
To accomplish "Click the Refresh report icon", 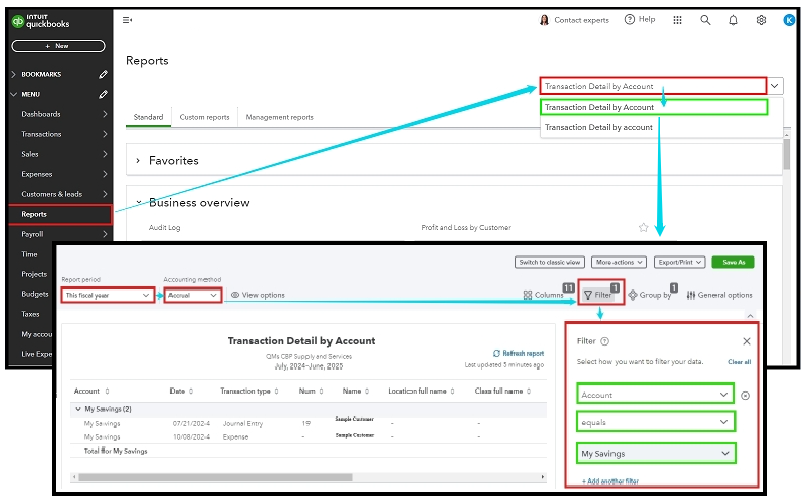I will pyautogui.click(x=496, y=353).
